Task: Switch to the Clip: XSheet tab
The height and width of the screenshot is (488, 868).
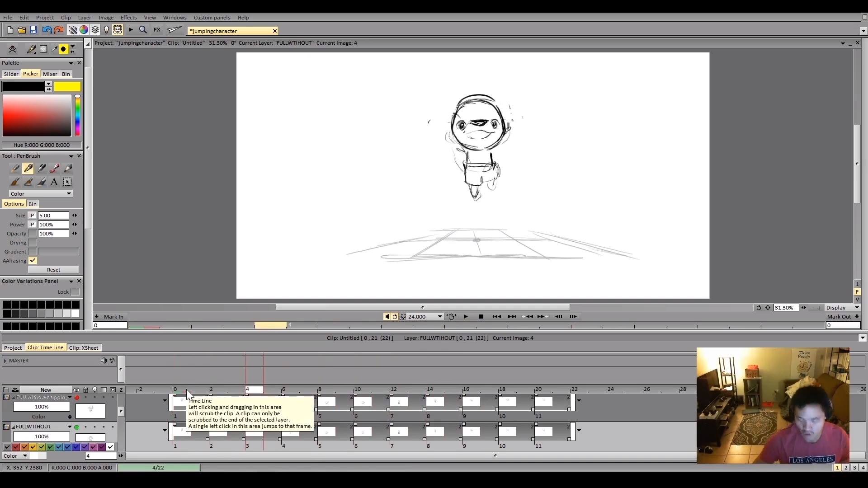Action: (84, 348)
